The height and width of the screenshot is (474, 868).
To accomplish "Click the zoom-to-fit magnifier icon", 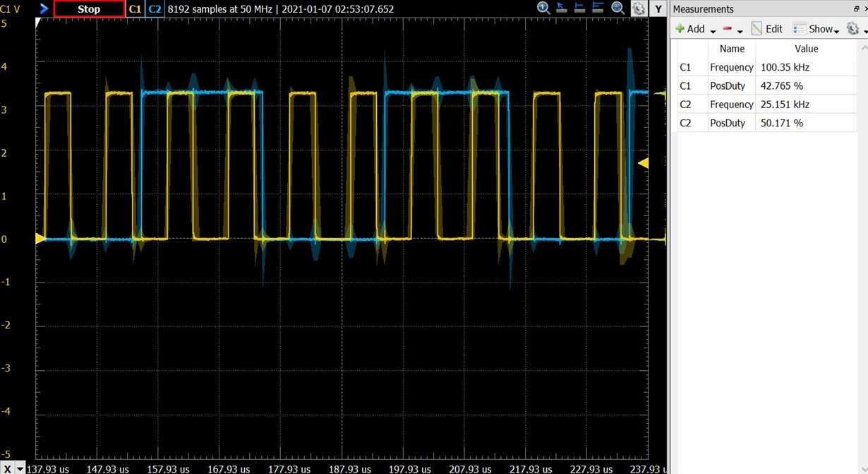I will (618, 8).
